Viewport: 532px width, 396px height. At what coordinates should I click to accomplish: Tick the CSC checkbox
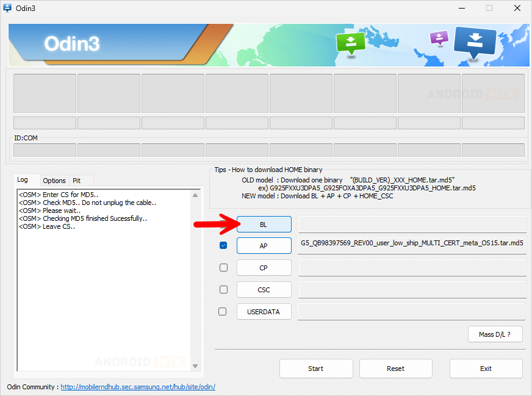point(223,289)
